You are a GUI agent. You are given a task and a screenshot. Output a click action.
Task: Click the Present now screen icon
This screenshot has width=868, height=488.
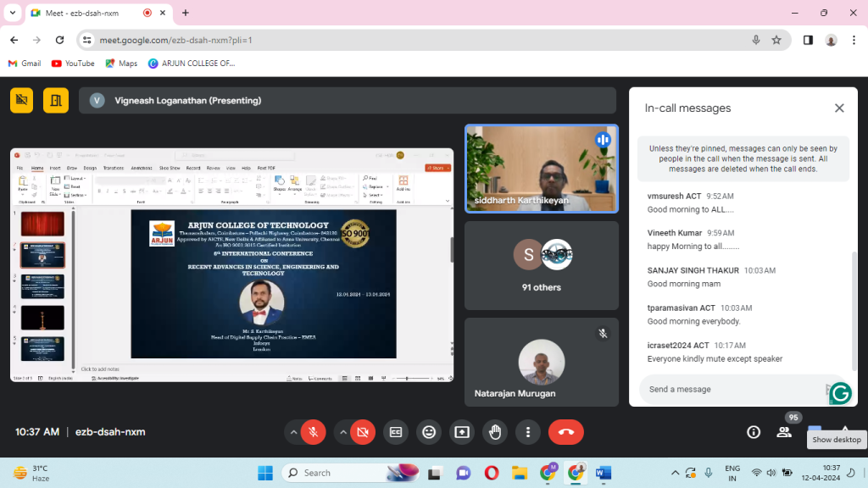[x=462, y=432]
